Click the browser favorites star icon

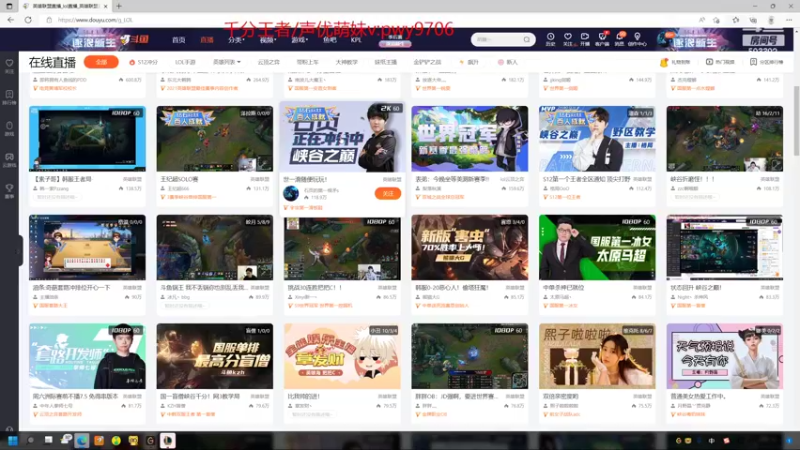point(735,20)
